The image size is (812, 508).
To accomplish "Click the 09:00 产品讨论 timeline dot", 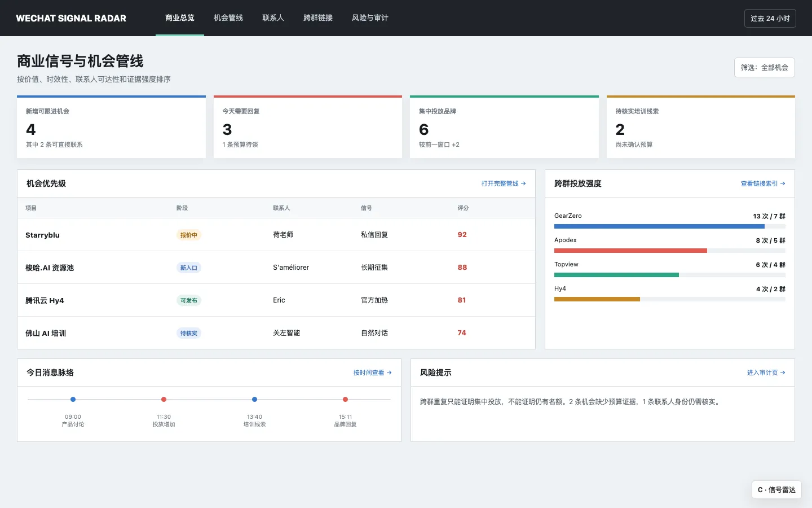I will click(73, 399).
